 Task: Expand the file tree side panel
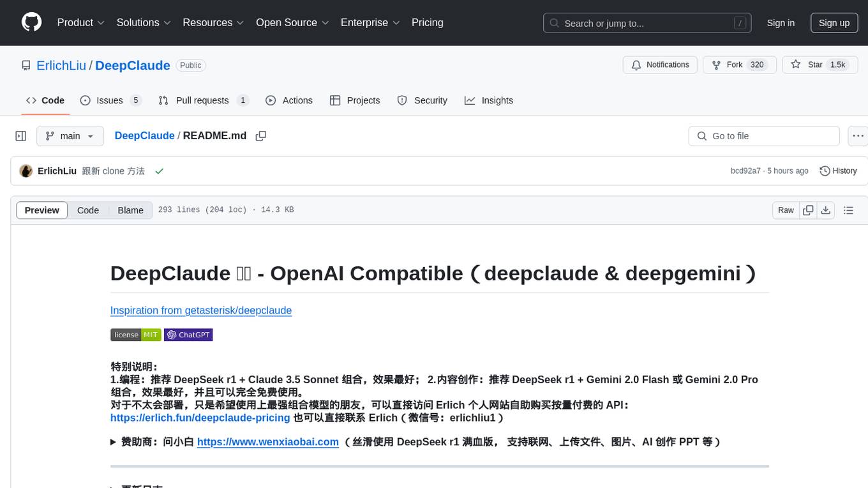point(21,136)
